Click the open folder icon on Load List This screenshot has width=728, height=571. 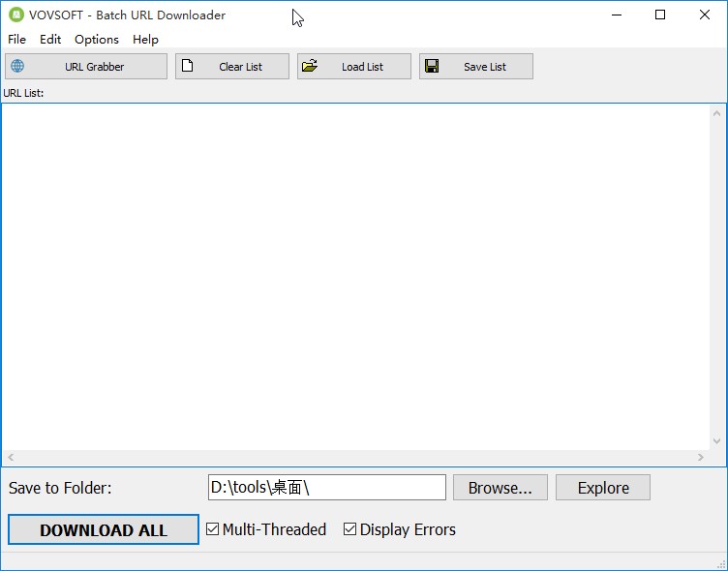[310, 66]
